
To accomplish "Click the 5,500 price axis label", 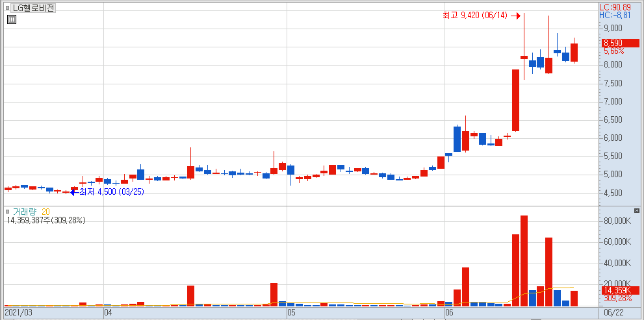I will click(613, 156).
